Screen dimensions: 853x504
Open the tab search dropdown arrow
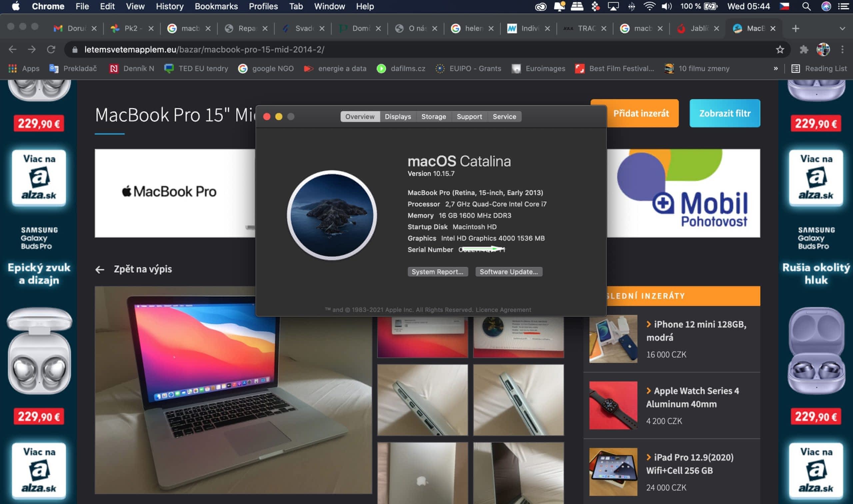[x=842, y=29]
